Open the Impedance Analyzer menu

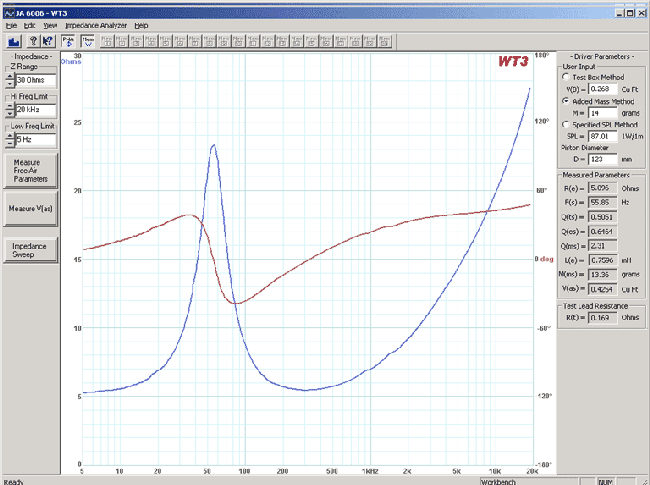(x=96, y=24)
